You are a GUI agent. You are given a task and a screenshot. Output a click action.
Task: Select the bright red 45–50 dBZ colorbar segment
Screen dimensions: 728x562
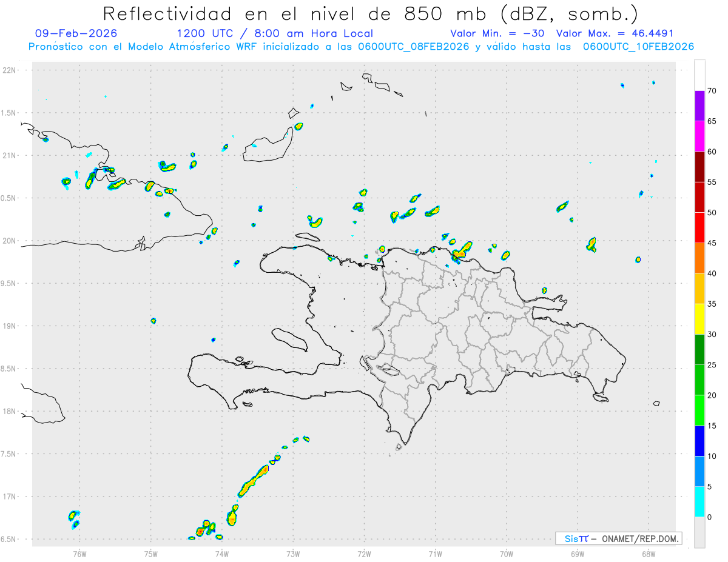[x=699, y=228]
